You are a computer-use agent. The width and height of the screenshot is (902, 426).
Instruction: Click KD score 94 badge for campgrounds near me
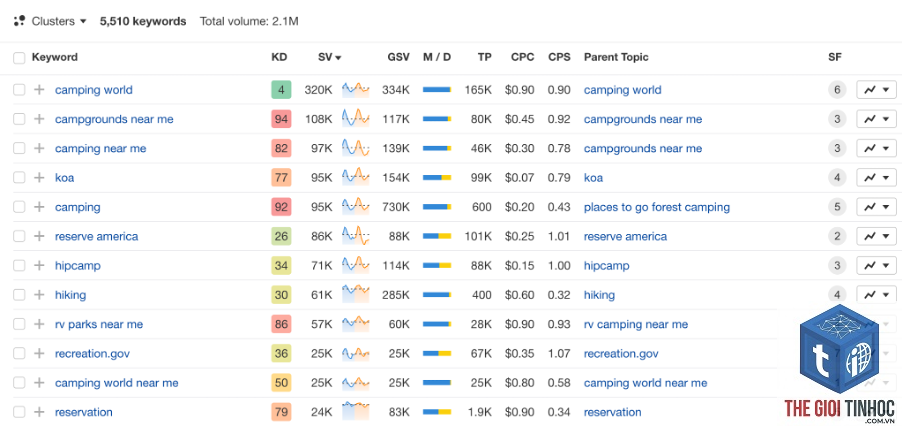point(281,119)
